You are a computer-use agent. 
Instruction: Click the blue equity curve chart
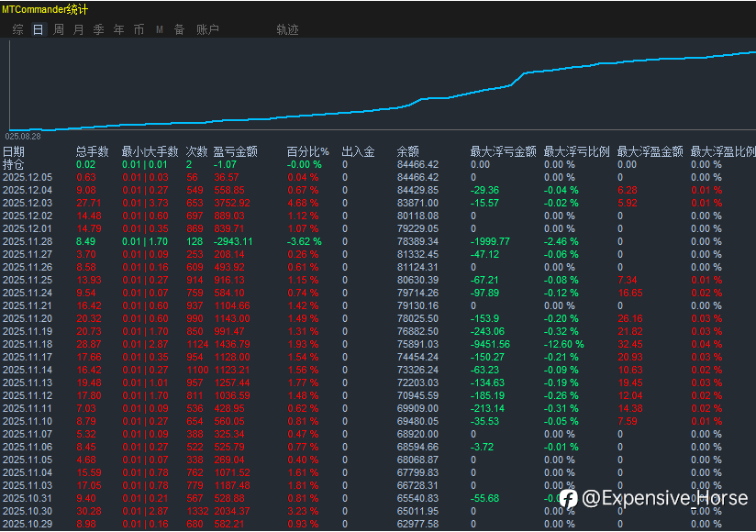point(383,91)
